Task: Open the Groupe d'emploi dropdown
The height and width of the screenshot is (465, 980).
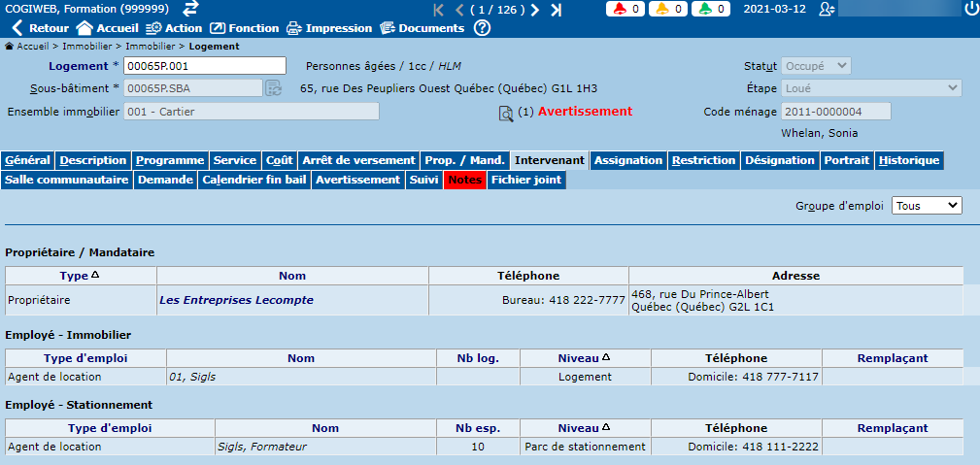Action: (x=926, y=206)
